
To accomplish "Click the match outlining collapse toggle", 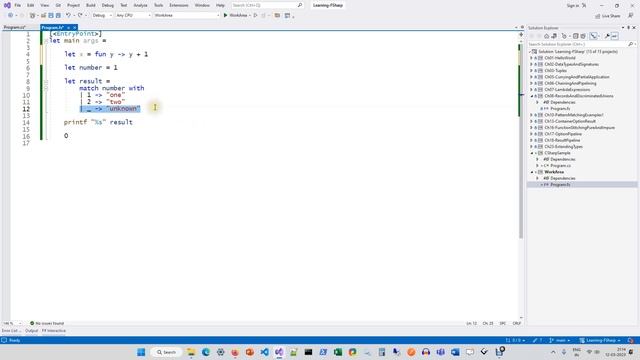I will [46, 88].
